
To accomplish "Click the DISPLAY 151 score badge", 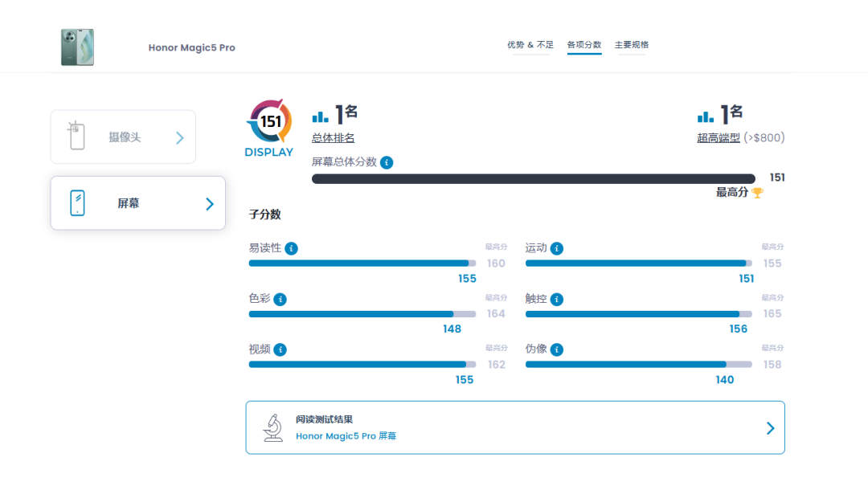I will [269, 129].
